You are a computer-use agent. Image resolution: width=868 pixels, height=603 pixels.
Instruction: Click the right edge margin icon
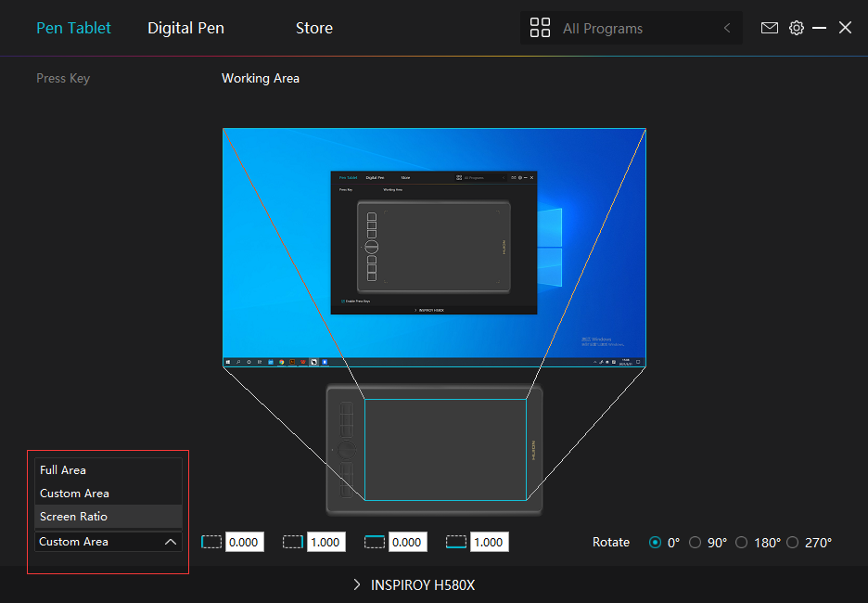pyautogui.click(x=293, y=542)
